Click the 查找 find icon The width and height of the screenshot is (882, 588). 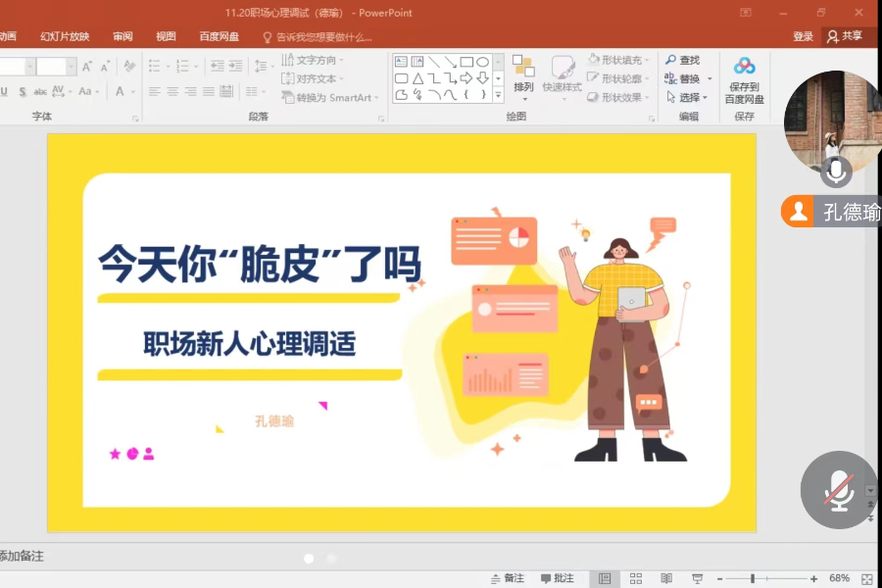(x=684, y=60)
